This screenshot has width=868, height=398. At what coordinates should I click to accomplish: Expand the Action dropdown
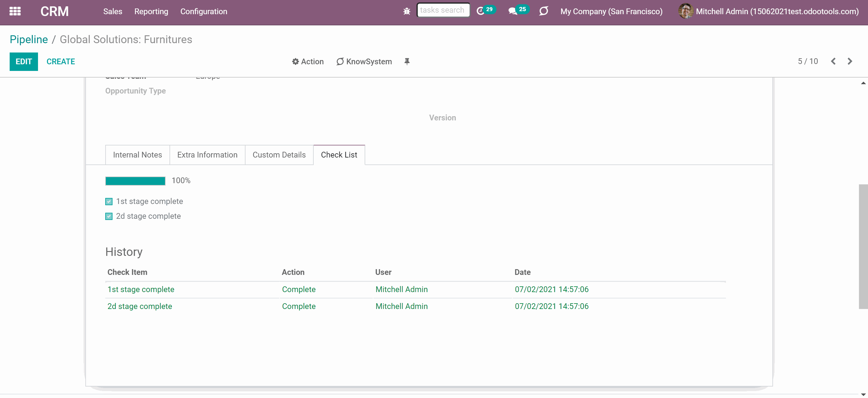click(308, 61)
